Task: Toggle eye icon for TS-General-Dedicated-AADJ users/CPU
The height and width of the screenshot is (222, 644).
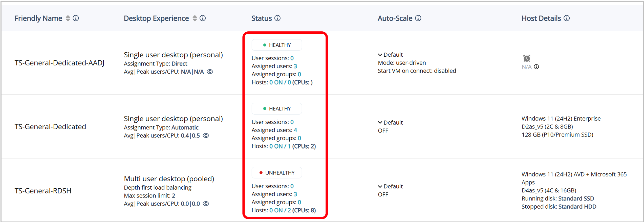Action: point(210,72)
